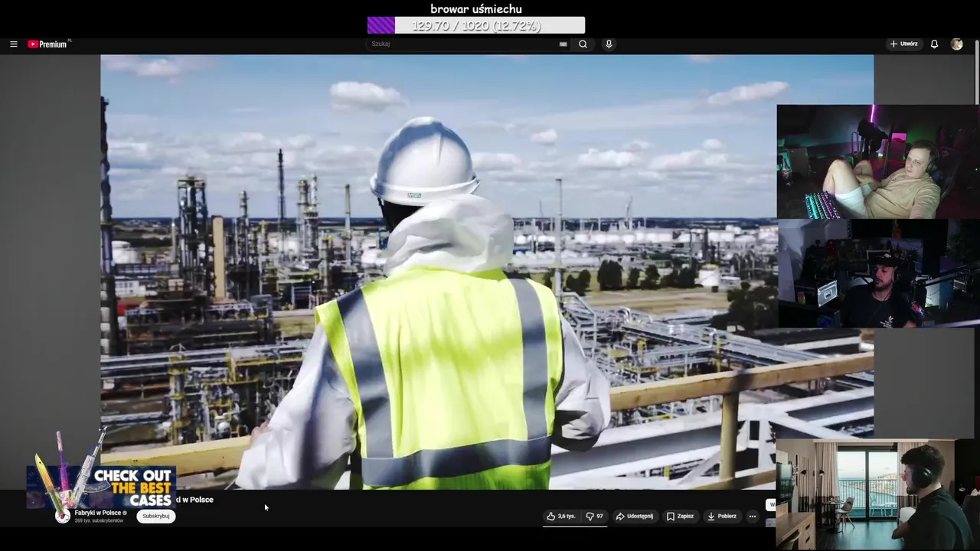Image resolution: width=980 pixels, height=551 pixels.
Task: Open Fabryki w Polsce channel name
Action: (98, 513)
